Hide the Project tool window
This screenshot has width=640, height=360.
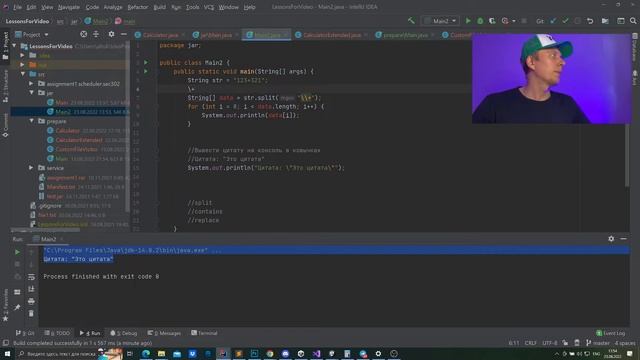[124, 35]
